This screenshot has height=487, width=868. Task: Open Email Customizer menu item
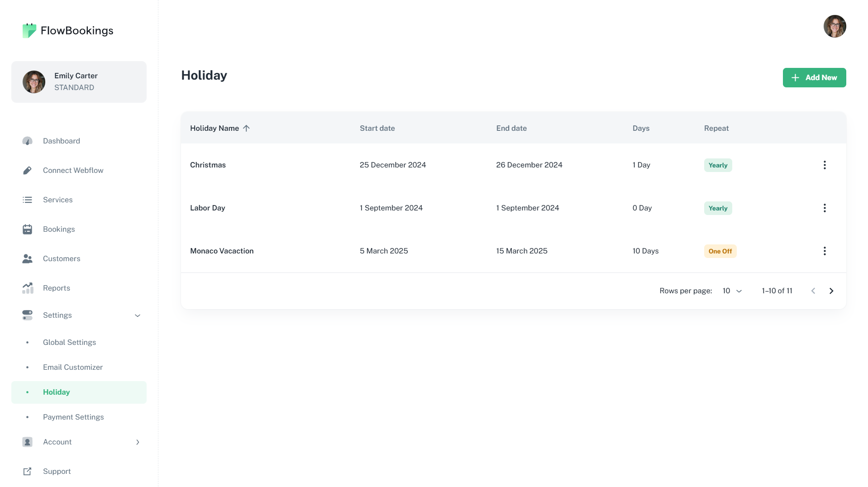pyautogui.click(x=72, y=368)
